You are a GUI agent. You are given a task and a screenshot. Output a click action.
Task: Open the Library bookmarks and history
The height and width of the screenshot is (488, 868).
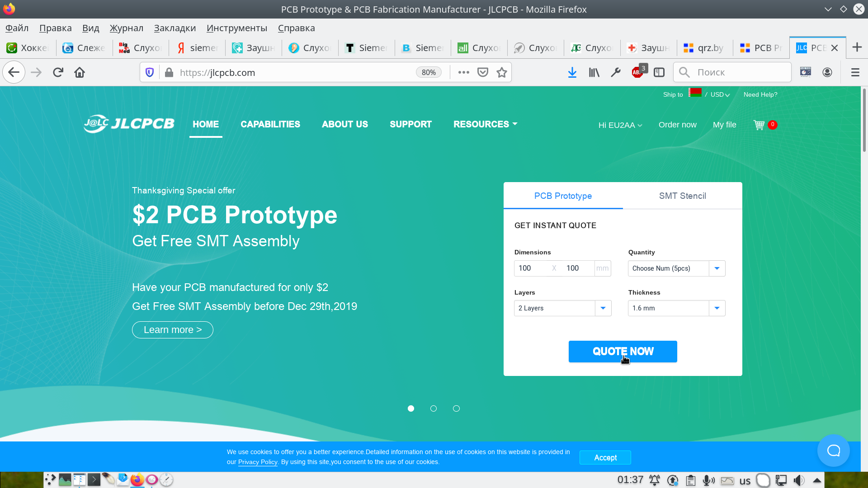pos(594,72)
